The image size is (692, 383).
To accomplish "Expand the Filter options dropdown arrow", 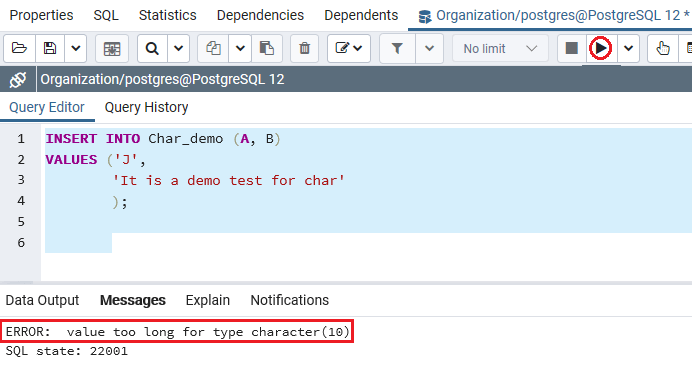I will pyautogui.click(x=429, y=48).
